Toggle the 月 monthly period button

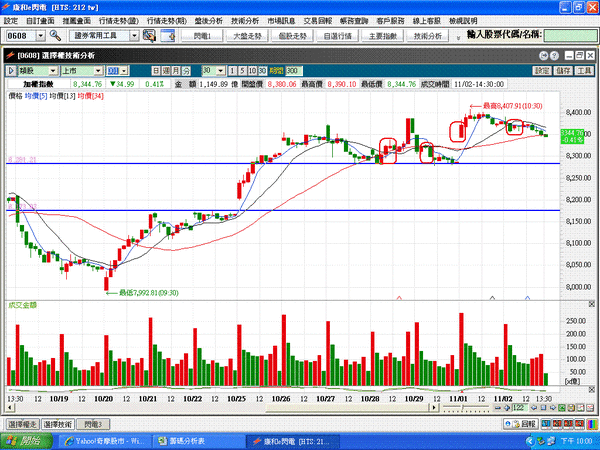coord(176,71)
